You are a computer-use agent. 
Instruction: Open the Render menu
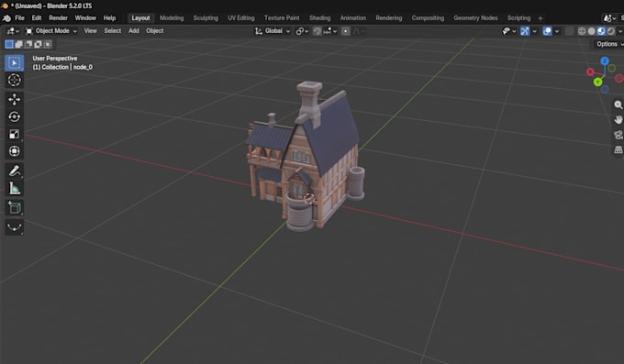58,18
